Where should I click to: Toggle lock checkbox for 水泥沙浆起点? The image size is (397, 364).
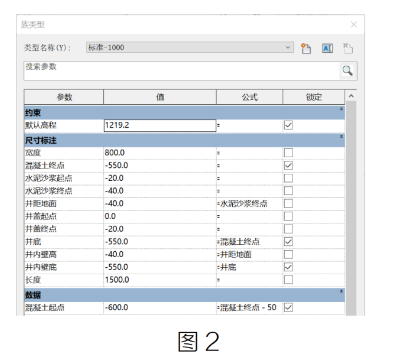(288, 178)
